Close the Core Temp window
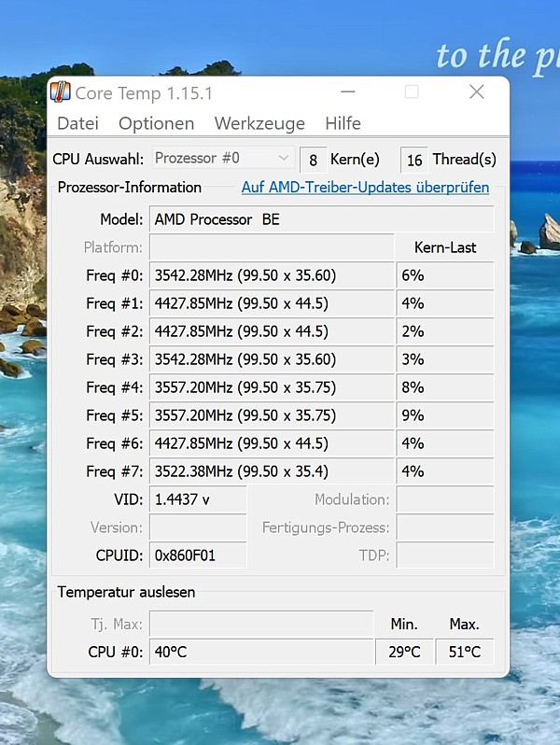560x745 pixels. (476, 91)
